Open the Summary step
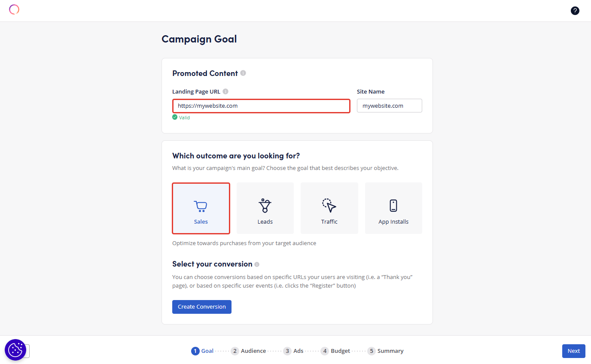This screenshot has height=364, width=591. pyautogui.click(x=385, y=351)
